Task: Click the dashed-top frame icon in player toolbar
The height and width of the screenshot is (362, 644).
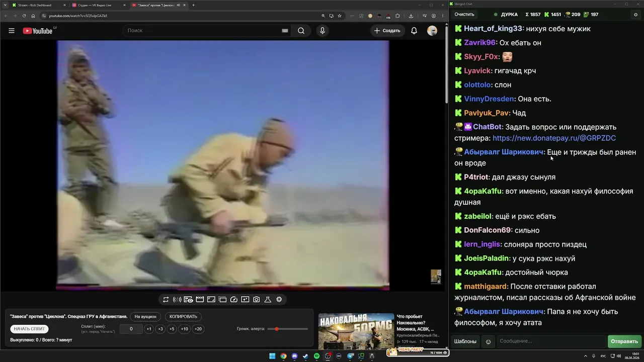Action: point(222,300)
